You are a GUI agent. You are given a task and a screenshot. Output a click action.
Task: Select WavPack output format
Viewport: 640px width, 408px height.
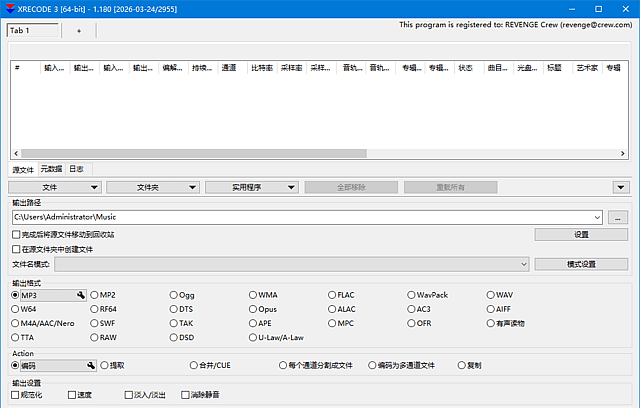pyautogui.click(x=427, y=295)
